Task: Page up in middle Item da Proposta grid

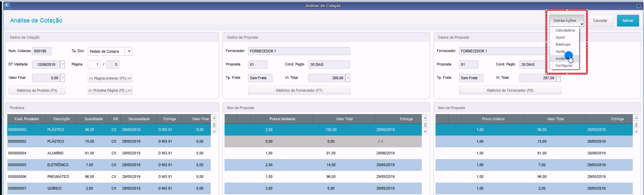Action: click(x=425, y=125)
